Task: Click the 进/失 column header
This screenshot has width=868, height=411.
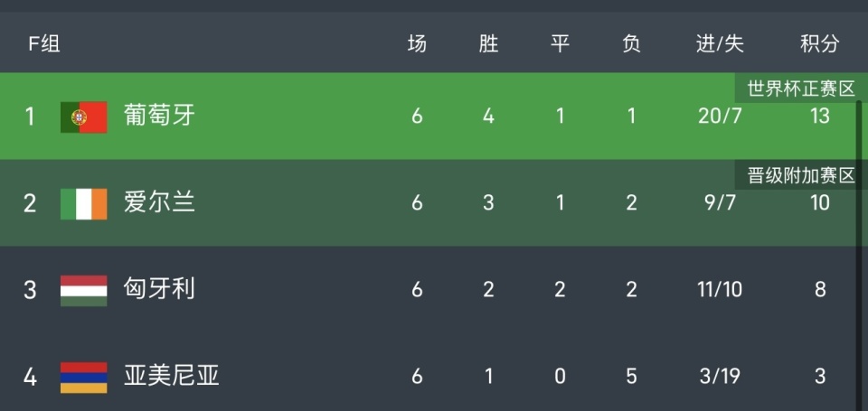Action: click(720, 43)
